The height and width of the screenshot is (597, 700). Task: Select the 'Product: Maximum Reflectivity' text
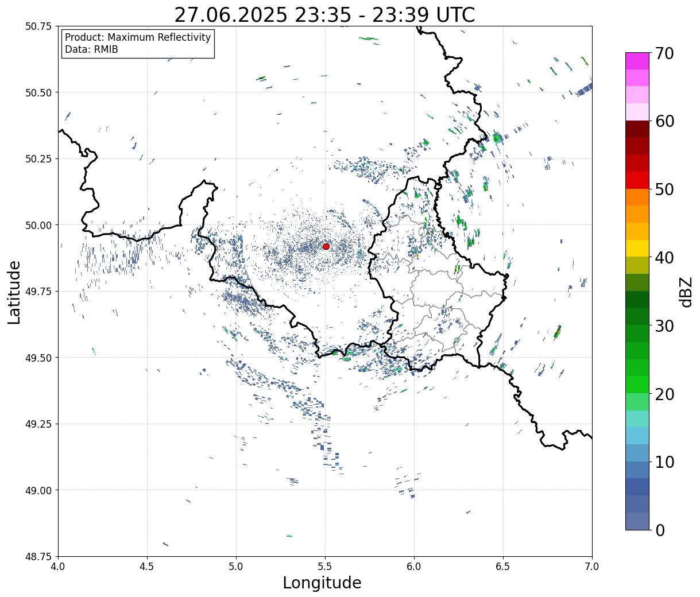(138, 37)
